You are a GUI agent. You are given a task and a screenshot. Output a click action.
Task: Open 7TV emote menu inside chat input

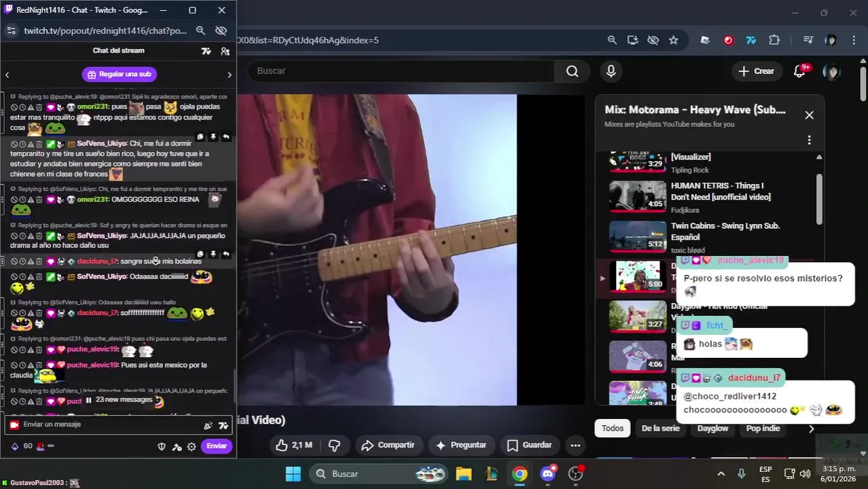click(223, 425)
